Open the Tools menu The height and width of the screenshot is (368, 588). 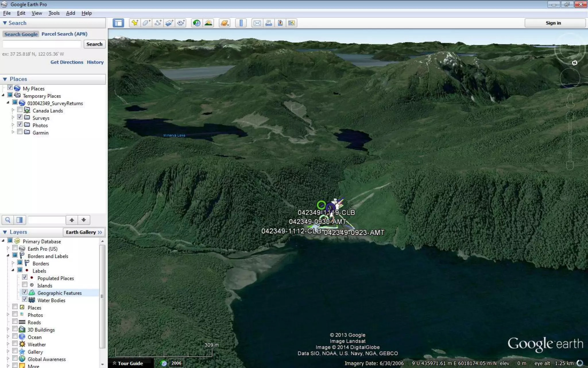(54, 13)
